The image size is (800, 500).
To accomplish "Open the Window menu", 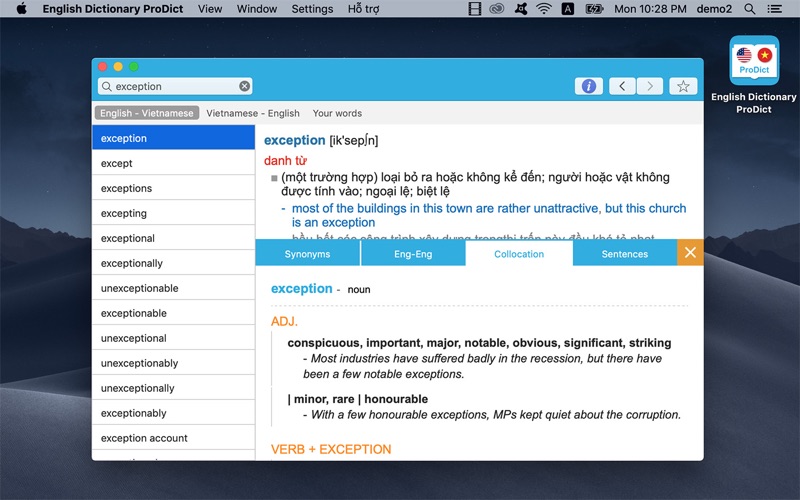I will 257,9.
